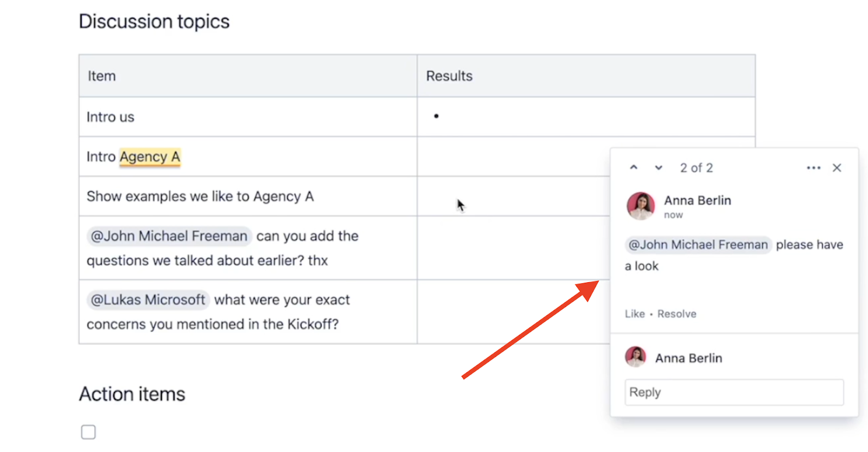The width and height of the screenshot is (868, 452).
Task: Close the inline comment panel
Action: click(x=837, y=168)
